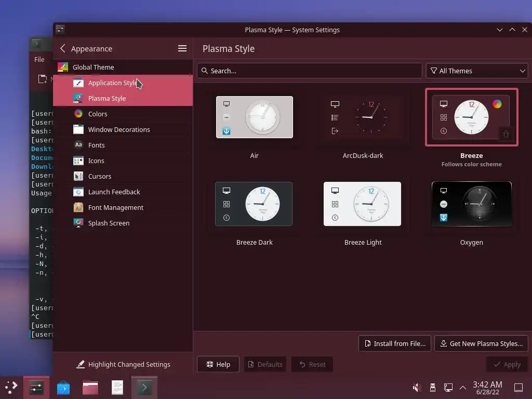The height and width of the screenshot is (399, 532).
Task: Select the Breeze Dark plasma style
Action: tap(254, 204)
